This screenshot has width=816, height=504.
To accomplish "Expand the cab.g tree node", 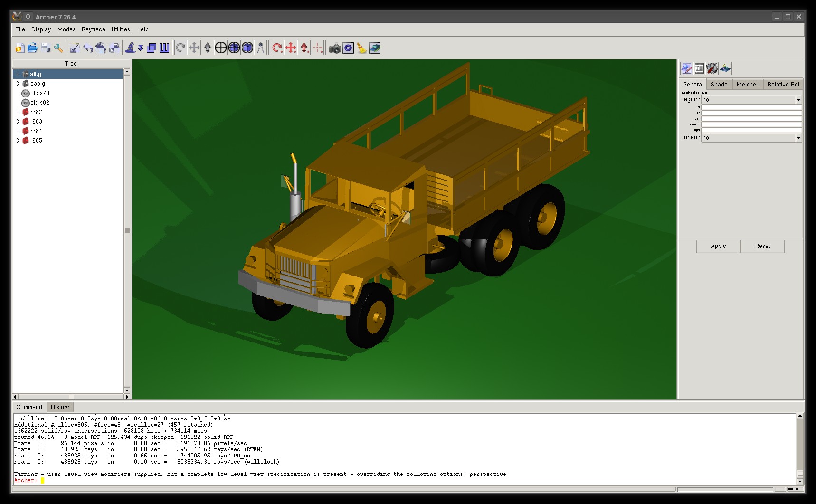I will (18, 84).
